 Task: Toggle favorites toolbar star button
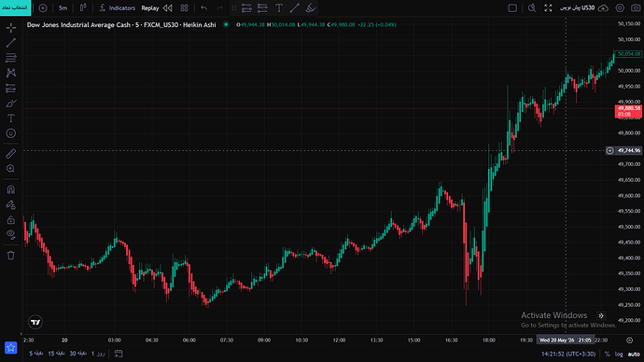point(10,348)
